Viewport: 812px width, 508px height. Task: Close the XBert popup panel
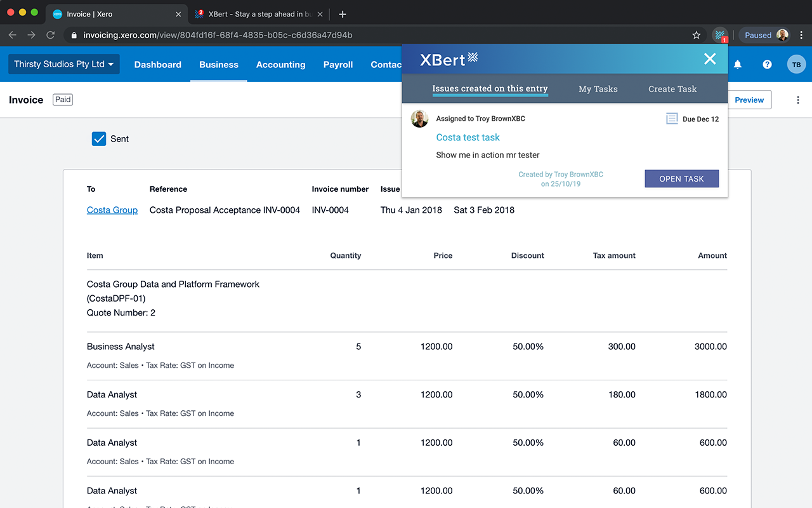click(x=710, y=59)
